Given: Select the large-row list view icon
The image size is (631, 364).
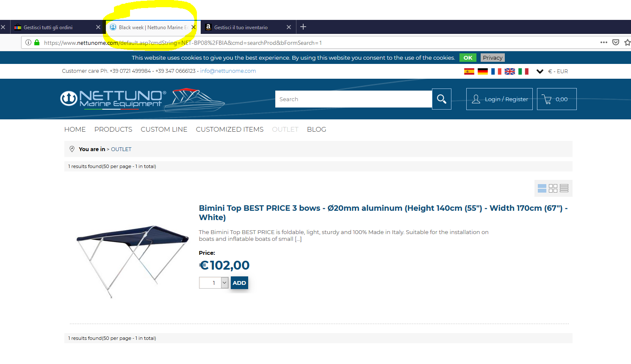Looking at the screenshot, I should tap(542, 188).
